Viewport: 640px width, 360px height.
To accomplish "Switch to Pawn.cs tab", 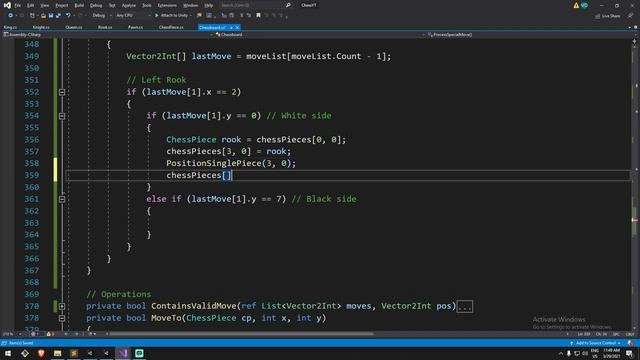I will point(135,27).
